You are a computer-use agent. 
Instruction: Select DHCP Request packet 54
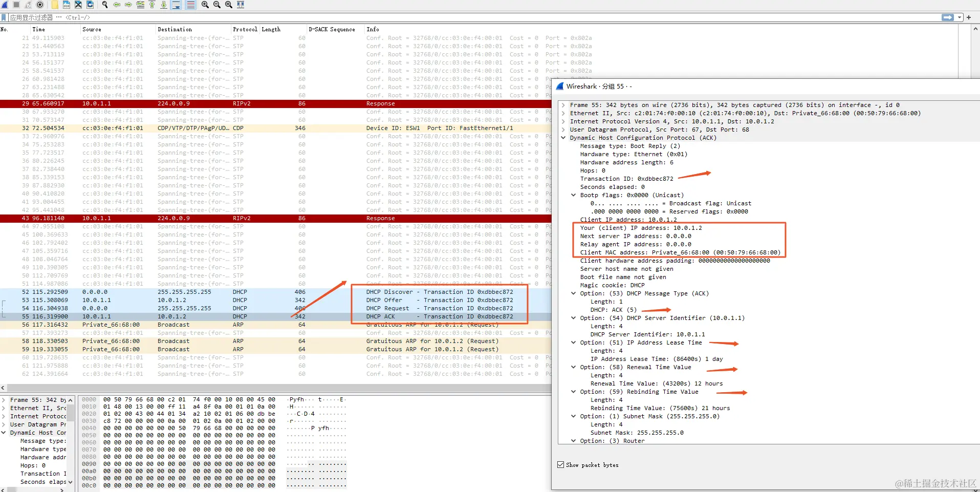point(275,308)
